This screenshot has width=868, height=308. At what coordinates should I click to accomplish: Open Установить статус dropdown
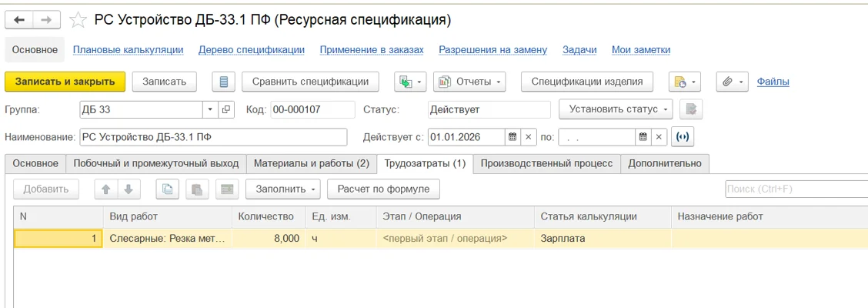pos(616,109)
